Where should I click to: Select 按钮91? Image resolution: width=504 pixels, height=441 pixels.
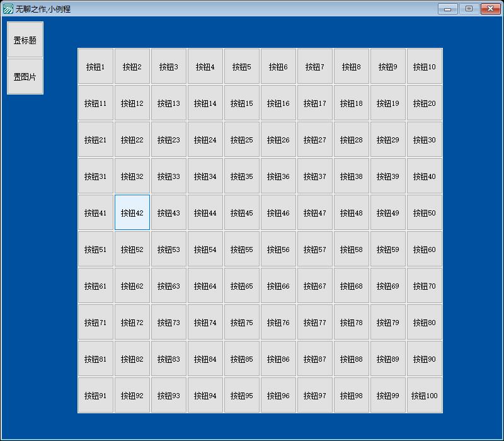pos(96,395)
